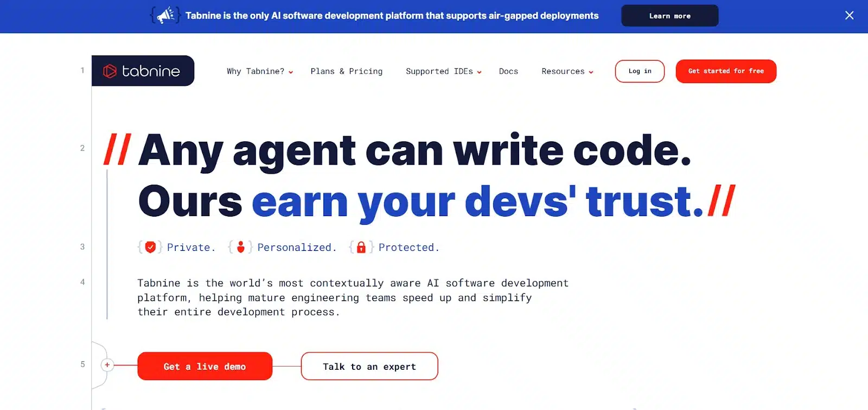This screenshot has width=868, height=410.
Task: Click Get a live demo
Action: tap(205, 367)
